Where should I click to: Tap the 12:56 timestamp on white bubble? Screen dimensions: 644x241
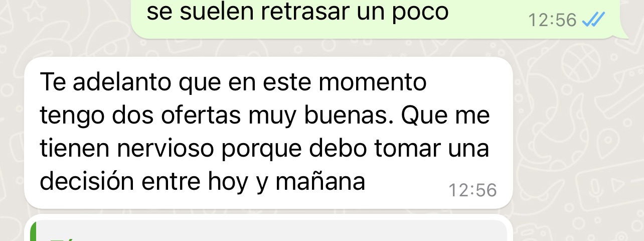coord(472,190)
